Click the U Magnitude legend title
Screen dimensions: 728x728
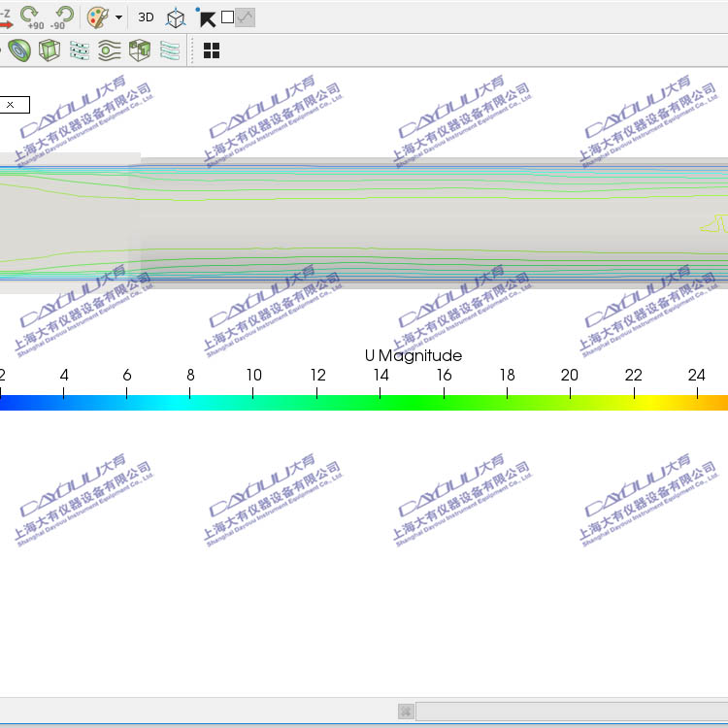click(414, 355)
